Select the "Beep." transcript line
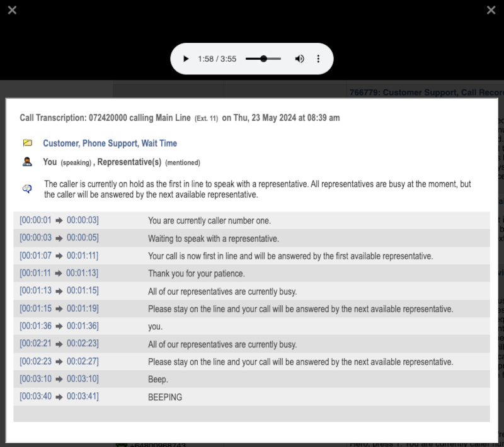Viewport: 504px width, 447px height. pos(158,380)
